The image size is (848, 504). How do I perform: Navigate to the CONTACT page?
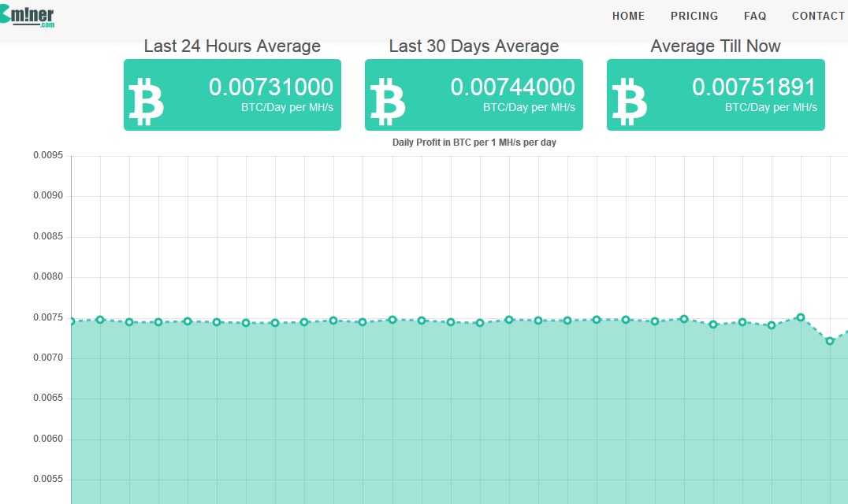[818, 16]
